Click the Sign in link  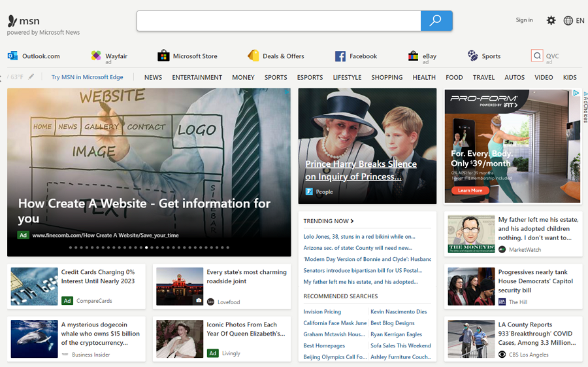[524, 20]
